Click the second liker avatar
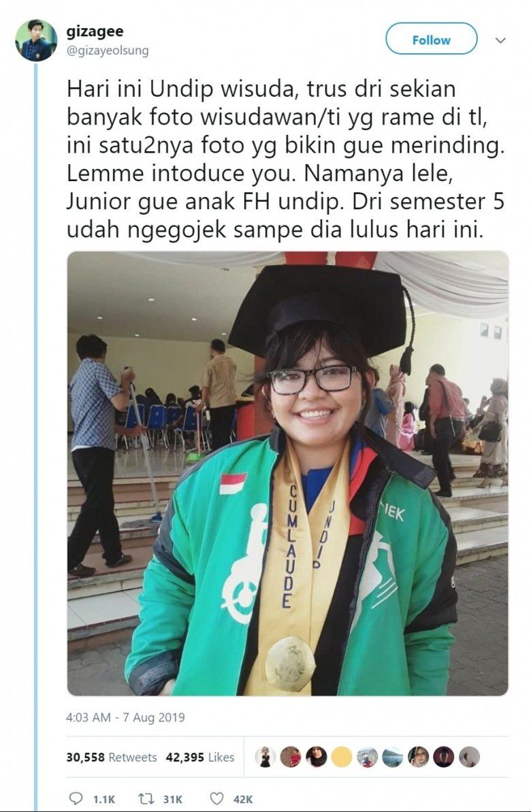531x812 pixels. tap(290, 757)
